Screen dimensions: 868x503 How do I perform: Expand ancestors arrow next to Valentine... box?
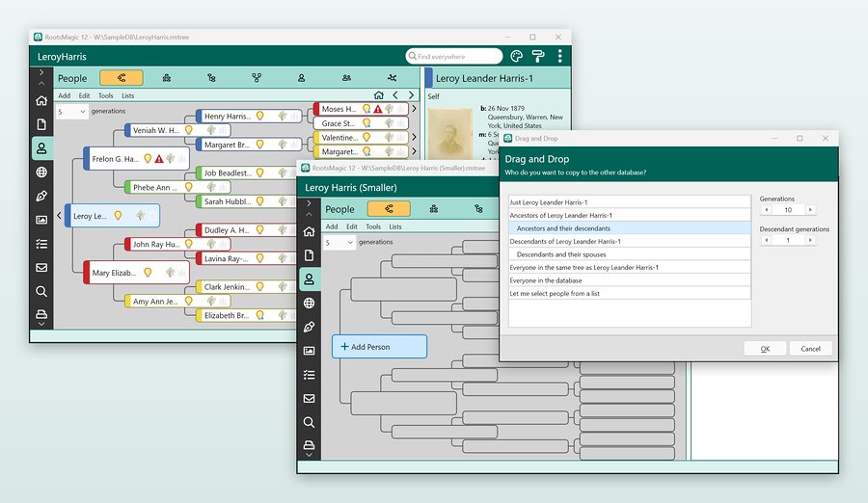[x=414, y=137]
